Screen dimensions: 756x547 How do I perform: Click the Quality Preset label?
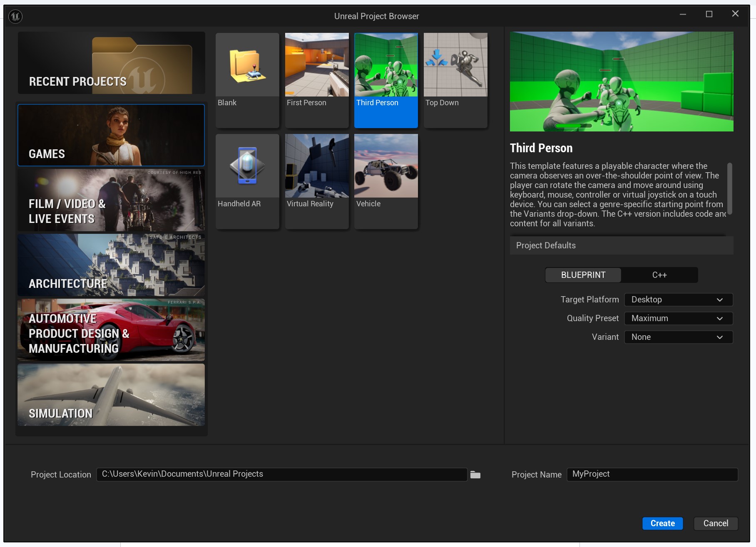click(x=593, y=318)
